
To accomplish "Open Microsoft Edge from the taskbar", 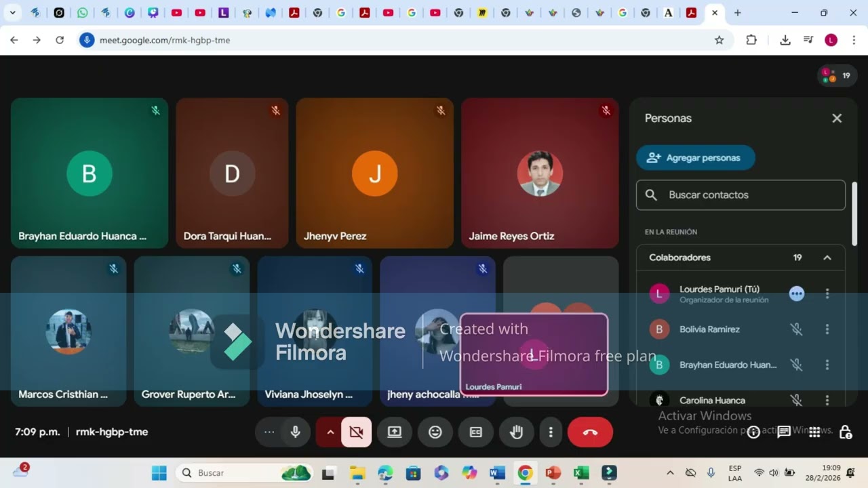I will tap(385, 472).
